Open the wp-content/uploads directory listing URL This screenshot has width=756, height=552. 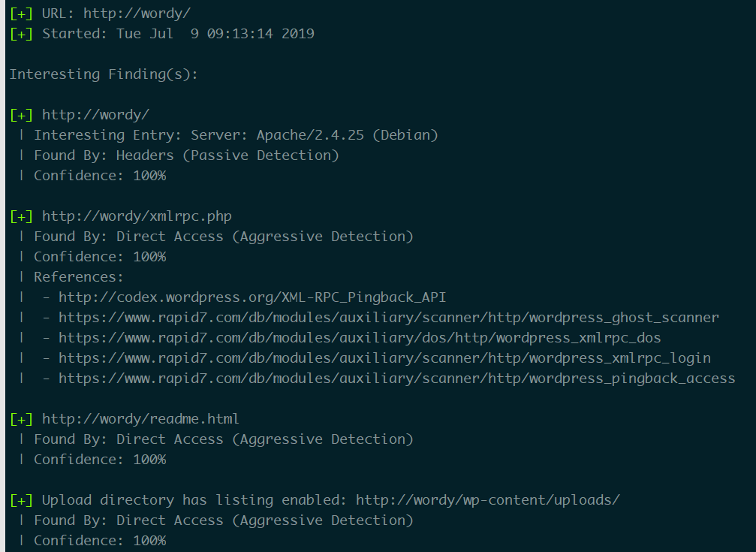click(x=487, y=500)
